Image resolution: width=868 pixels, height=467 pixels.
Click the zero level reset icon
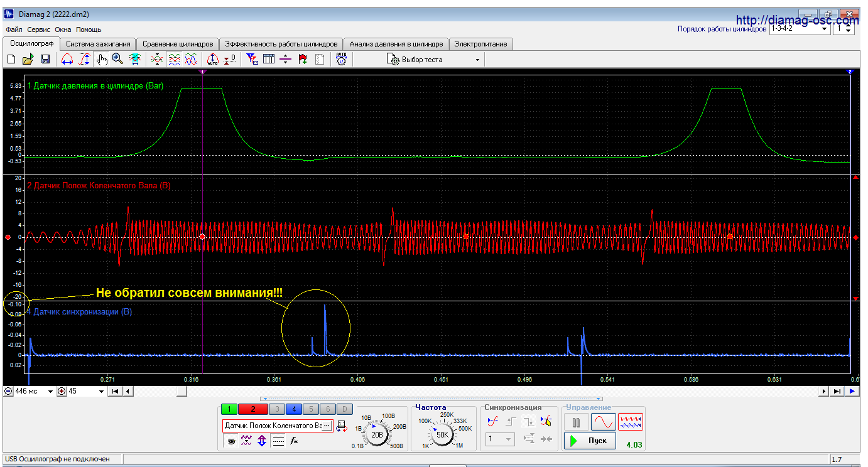click(230, 59)
